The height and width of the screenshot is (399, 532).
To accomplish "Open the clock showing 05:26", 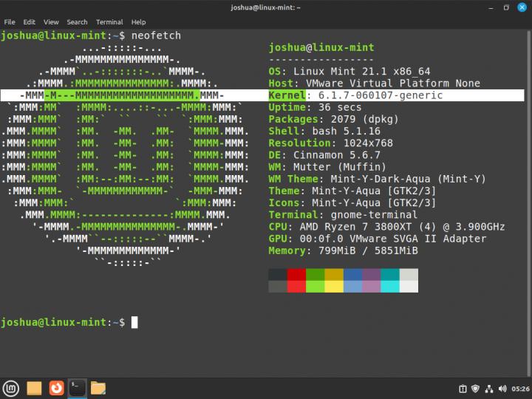I will point(519,388).
